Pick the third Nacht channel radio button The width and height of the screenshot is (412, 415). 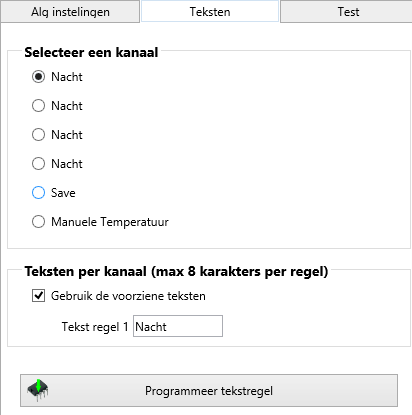click(x=38, y=135)
